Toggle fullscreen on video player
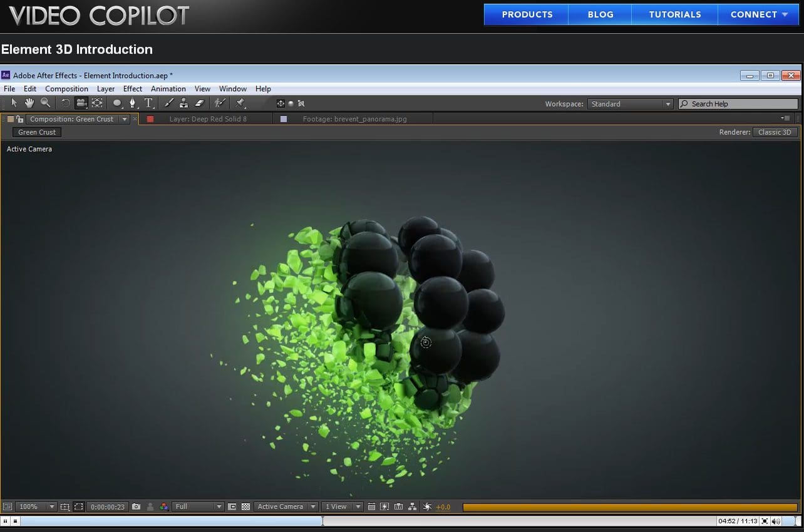The height and width of the screenshot is (532, 804). coord(765,521)
